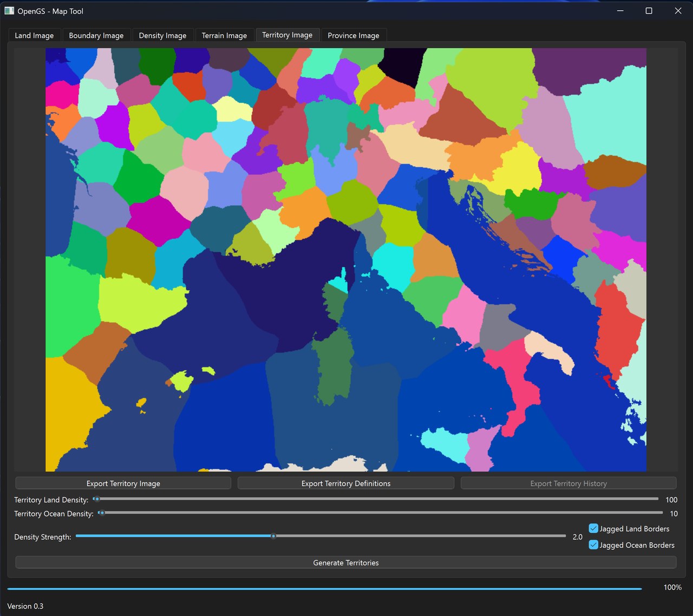This screenshot has width=693, height=616.
Task: Click Export Territory Definitions
Action: pyautogui.click(x=346, y=483)
